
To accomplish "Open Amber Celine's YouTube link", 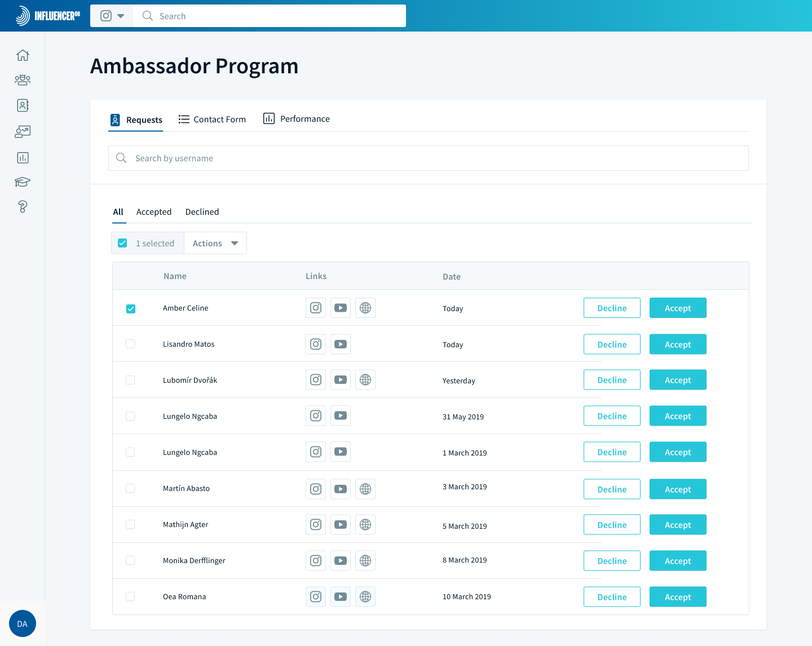I will click(341, 308).
